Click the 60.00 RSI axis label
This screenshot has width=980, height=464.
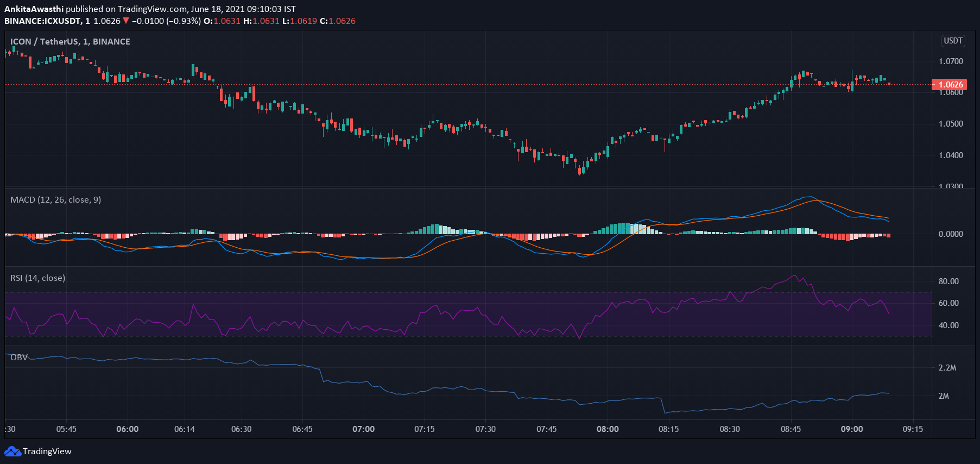point(949,303)
